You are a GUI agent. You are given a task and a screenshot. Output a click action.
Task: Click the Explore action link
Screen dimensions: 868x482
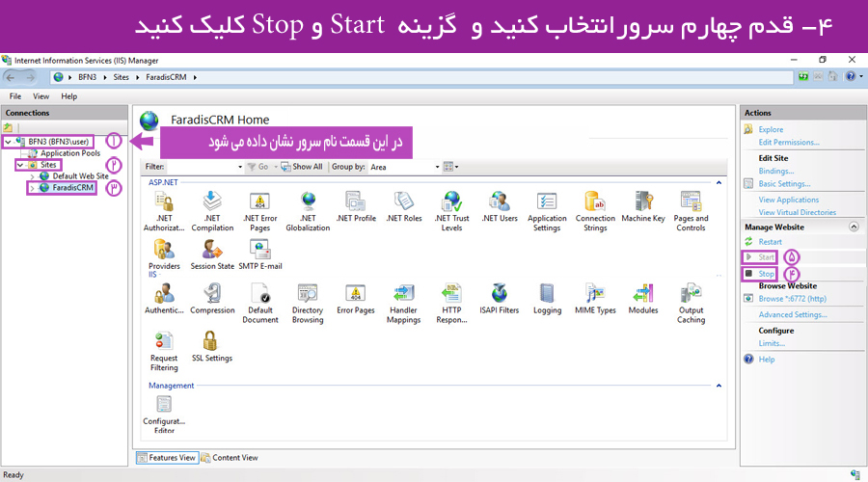tap(771, 129)
